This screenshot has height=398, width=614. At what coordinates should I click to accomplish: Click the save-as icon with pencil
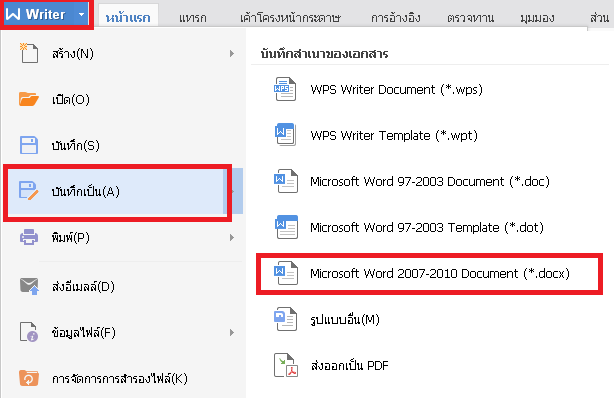pos(29,191)
